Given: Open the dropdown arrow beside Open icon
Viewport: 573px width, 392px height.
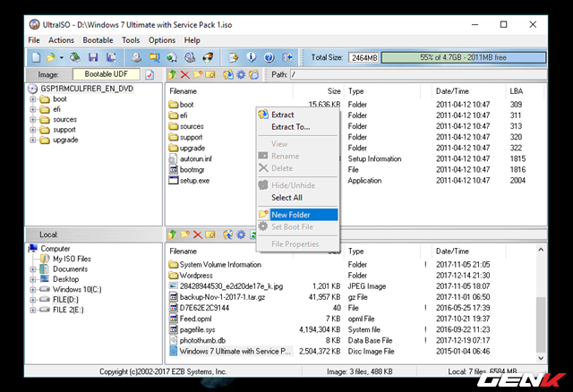Looking at the screenshot, I should (62, 57).
